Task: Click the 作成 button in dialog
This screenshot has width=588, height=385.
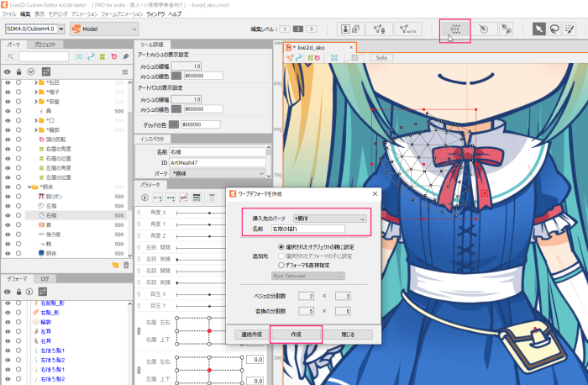Action: click(x=296, y=335)
